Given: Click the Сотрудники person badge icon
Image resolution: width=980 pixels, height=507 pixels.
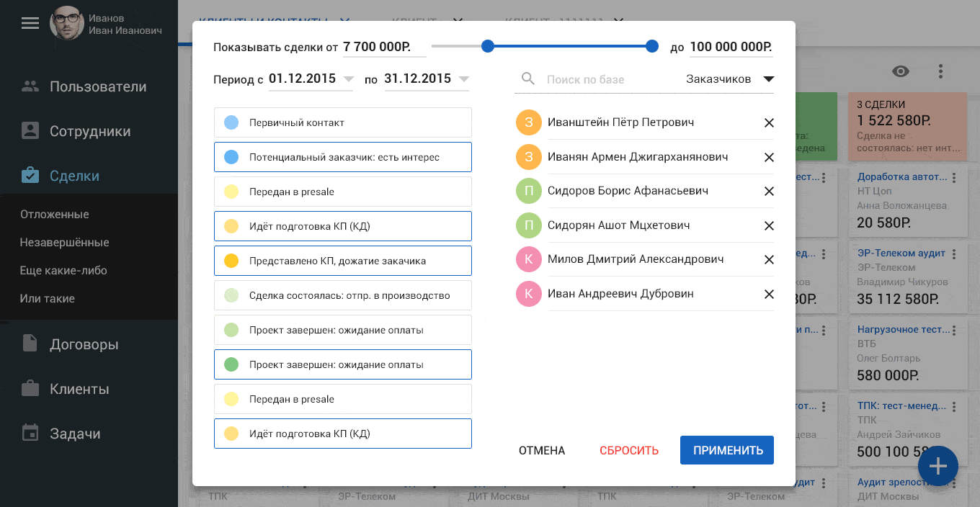Looking at the screenshot, I should [30, 131].
